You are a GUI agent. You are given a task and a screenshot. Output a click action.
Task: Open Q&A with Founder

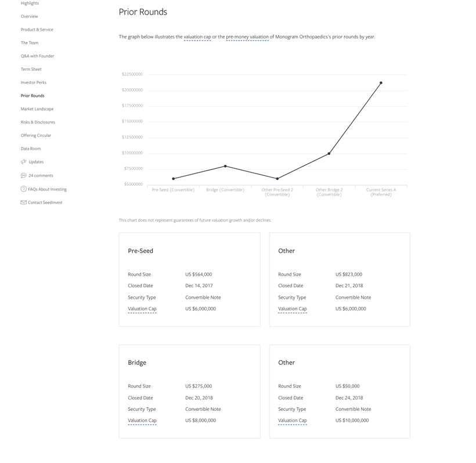click(x=37, y=56)
